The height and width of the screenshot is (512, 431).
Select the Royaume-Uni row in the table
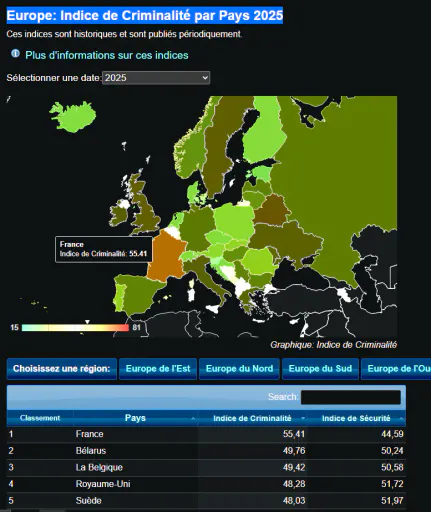206,484
